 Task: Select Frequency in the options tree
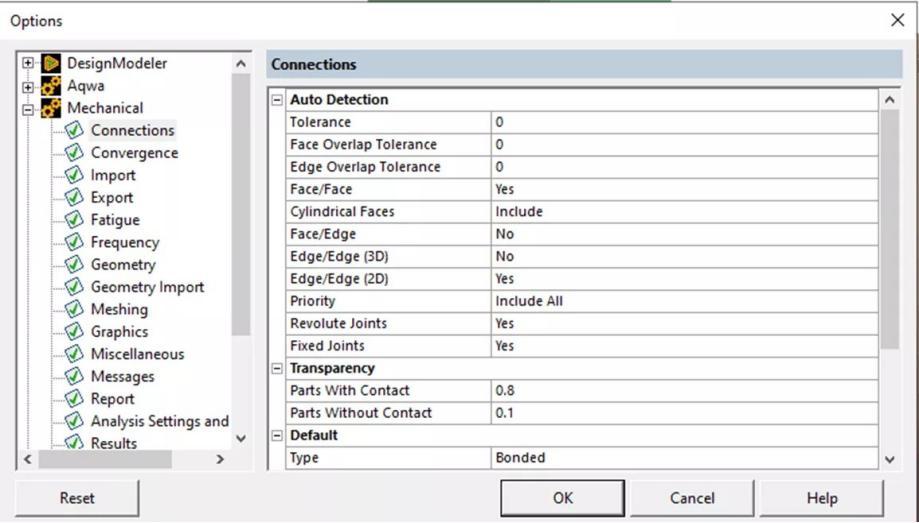[x=125, y=242]
